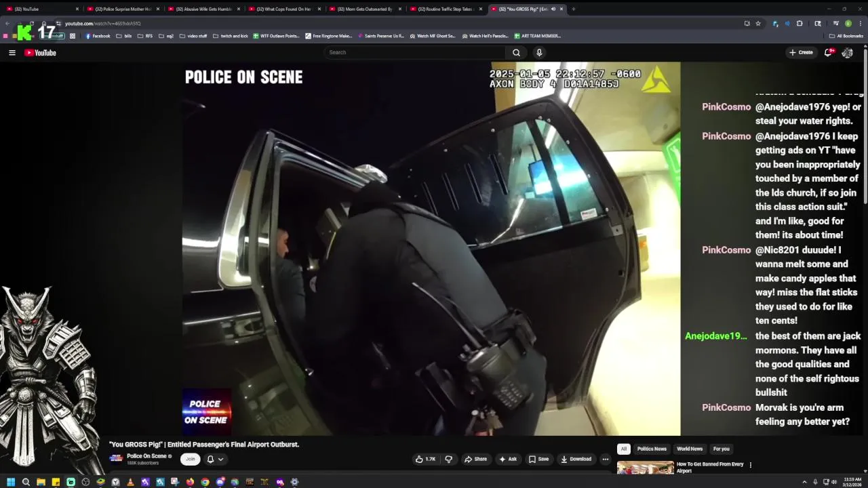This screenshot has height=488, width=868.
Task: Open Google Chrome from the taskbar
Action: [205, 482]
